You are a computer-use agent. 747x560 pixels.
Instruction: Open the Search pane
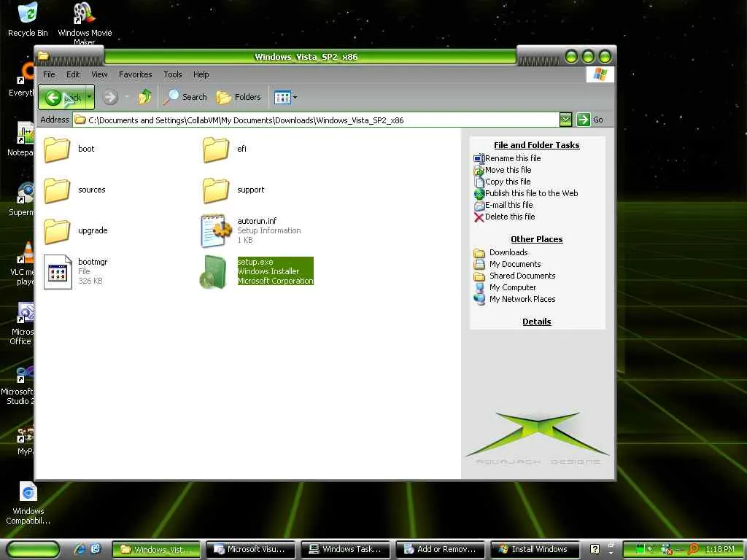click(185, 97)
